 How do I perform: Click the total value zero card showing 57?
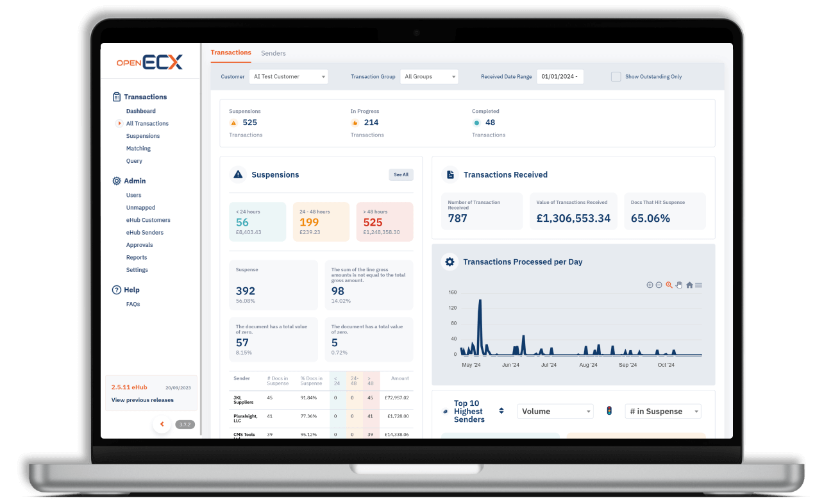[x=274, y=340]
